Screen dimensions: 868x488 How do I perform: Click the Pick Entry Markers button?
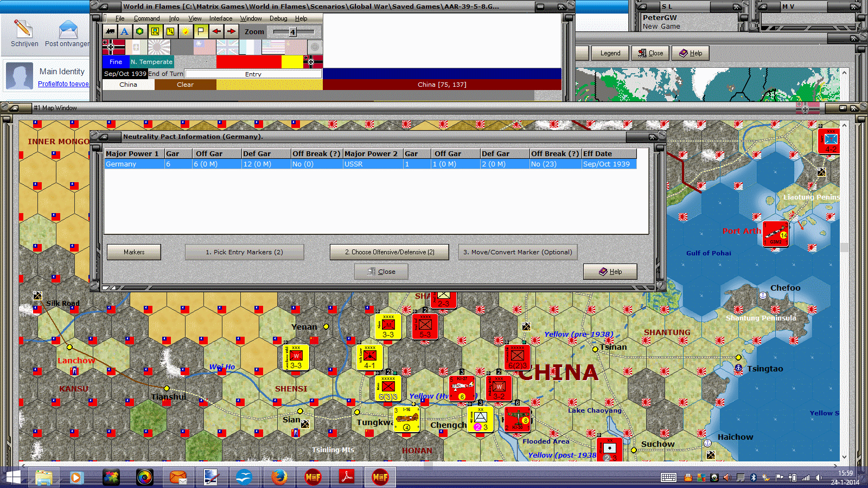[244, 252]
